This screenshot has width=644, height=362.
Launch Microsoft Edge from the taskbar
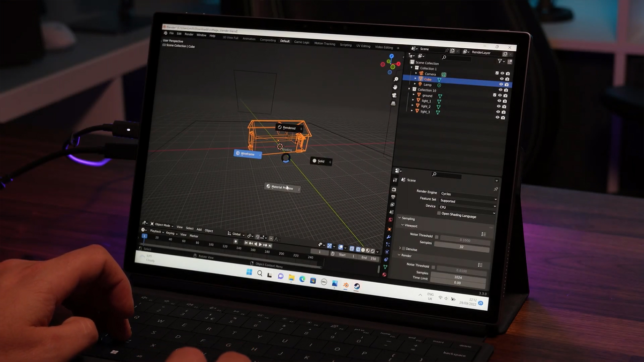click(302, 279)
